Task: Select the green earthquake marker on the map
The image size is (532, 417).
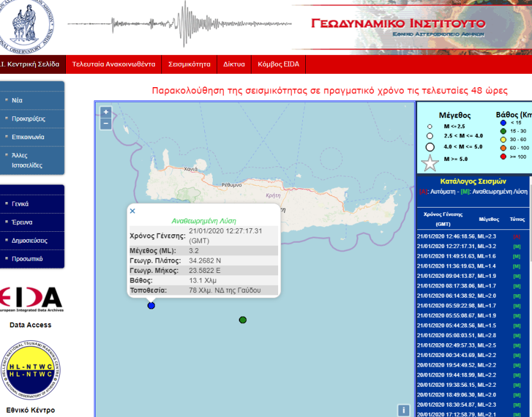Action: coord(242,320)
